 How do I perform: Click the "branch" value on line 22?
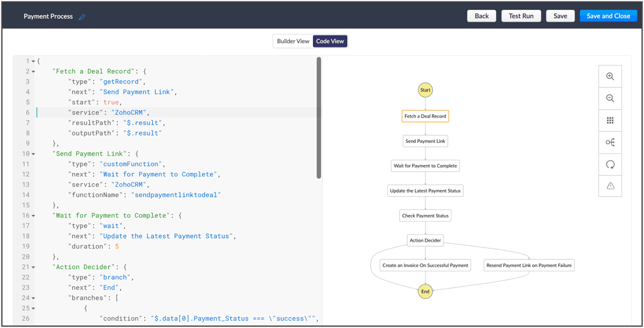[116, 277]
